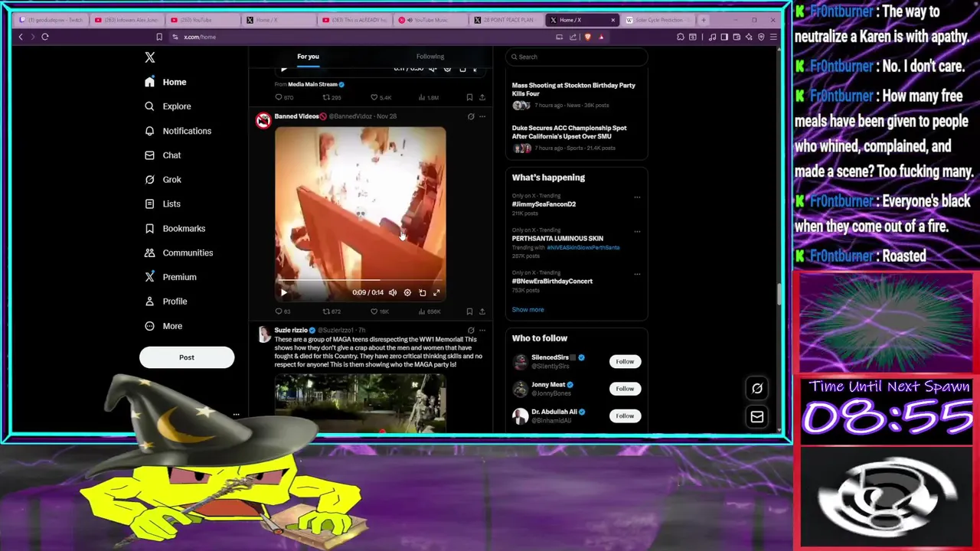The image size is (980, 551).
Task: Reply to the Media Main Stream post
Action: tap(284, 97)
